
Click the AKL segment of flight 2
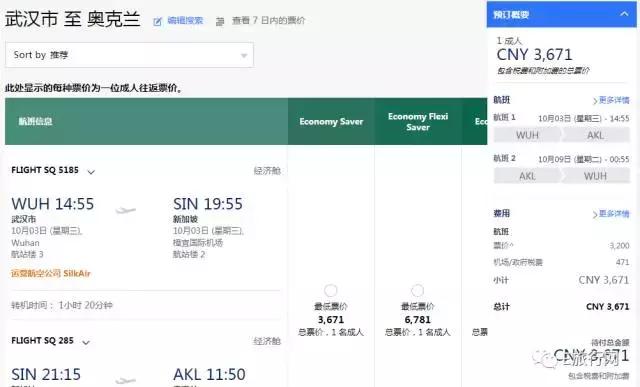tap(527, 176)
